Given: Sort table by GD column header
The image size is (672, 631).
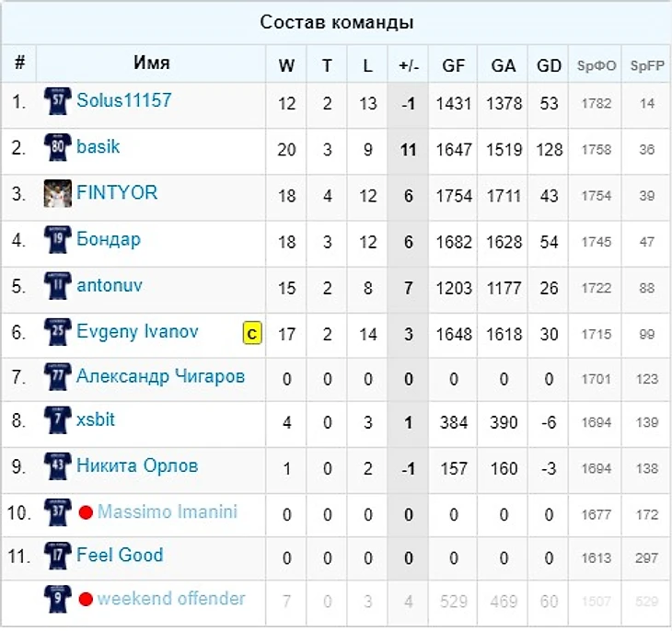Looking at the screenshot, I should point(549,65).
